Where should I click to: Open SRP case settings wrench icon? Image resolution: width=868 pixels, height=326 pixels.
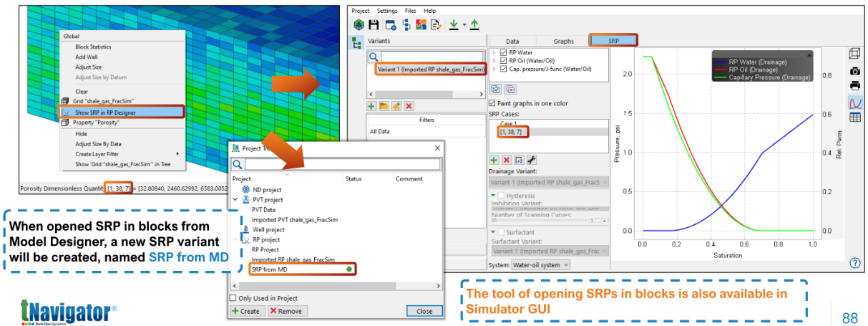531,159
